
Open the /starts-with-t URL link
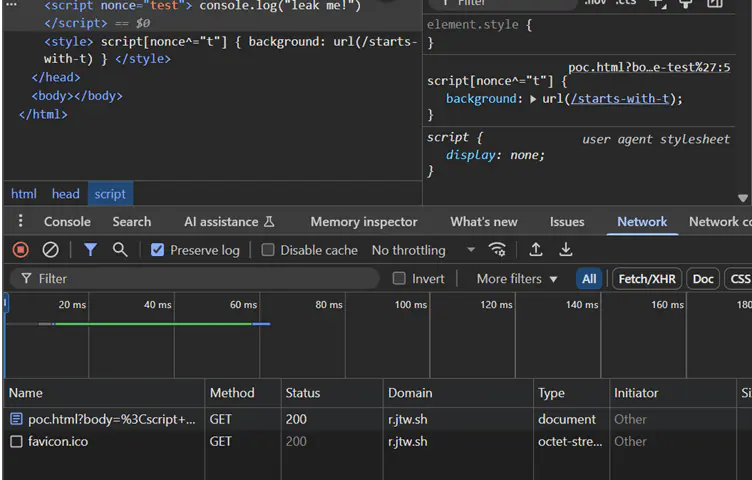pos(620,99)
